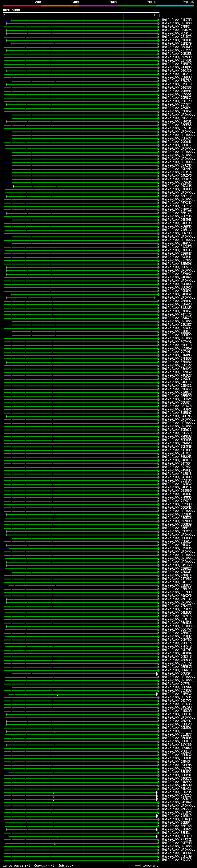Select the UniRef100_A2QE88 label
Screen dimensions: 197x868
(177, 125)
